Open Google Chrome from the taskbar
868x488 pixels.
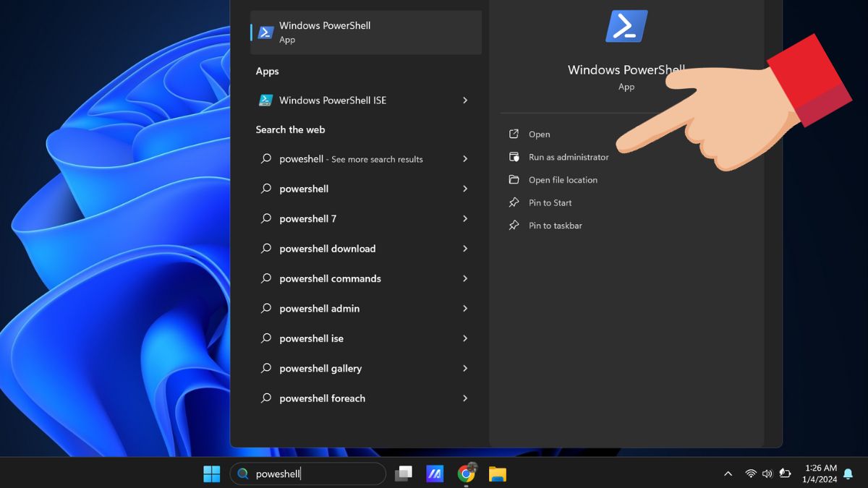(467, 474)
